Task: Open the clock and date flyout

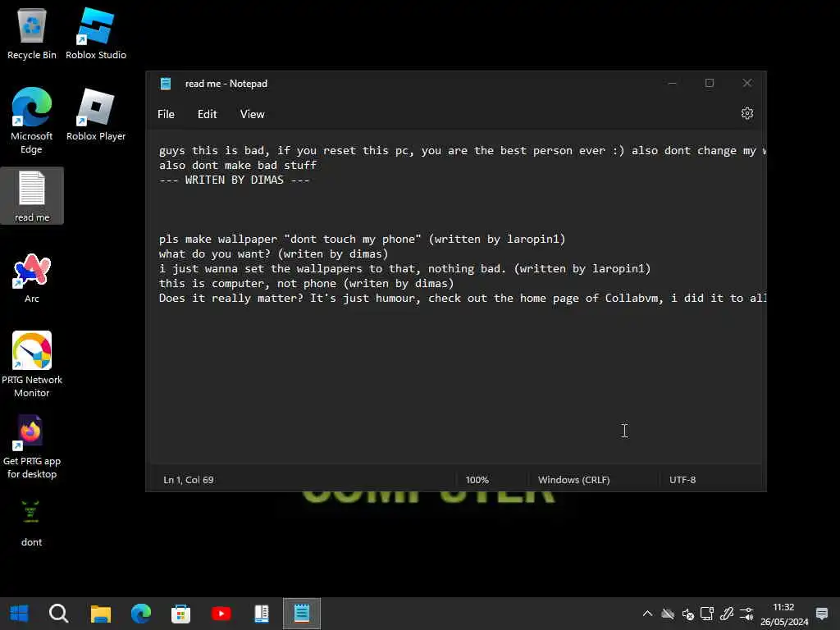Action: (783, 614)
